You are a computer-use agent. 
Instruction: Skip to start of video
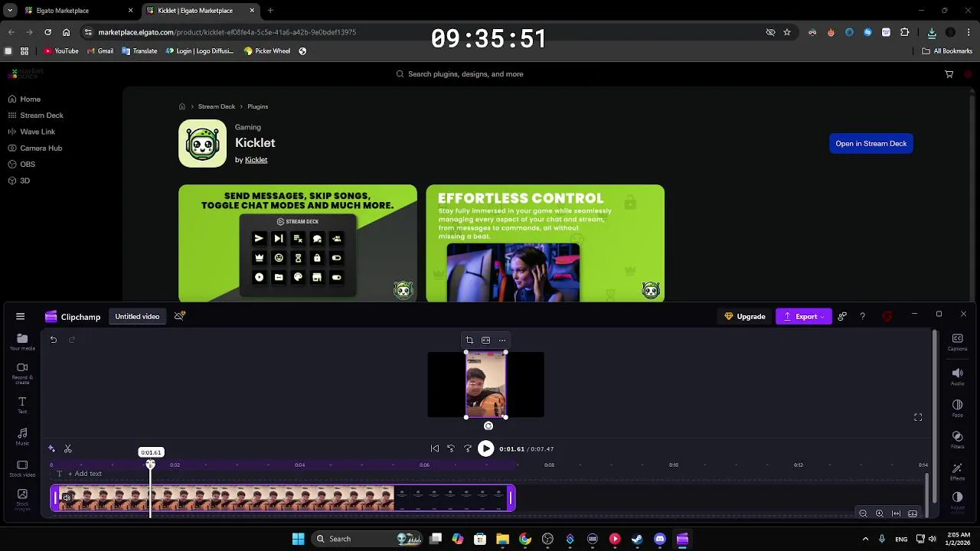pos(435,449)
